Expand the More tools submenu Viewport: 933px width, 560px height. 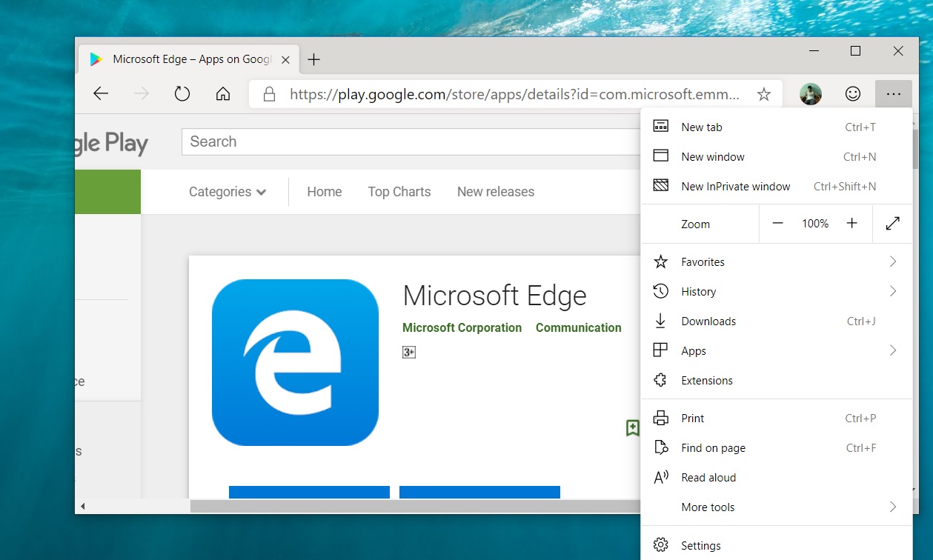(x=777, y=507)
